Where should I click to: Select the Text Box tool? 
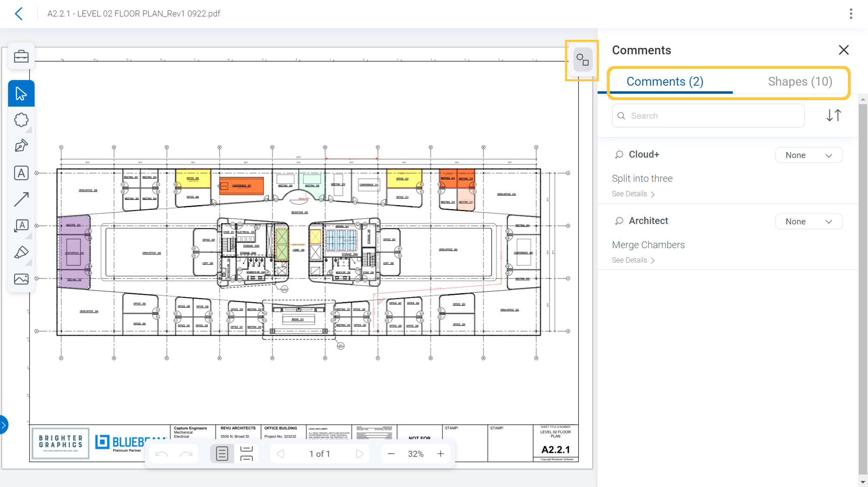pyautogui.click(x=21, y=173)
